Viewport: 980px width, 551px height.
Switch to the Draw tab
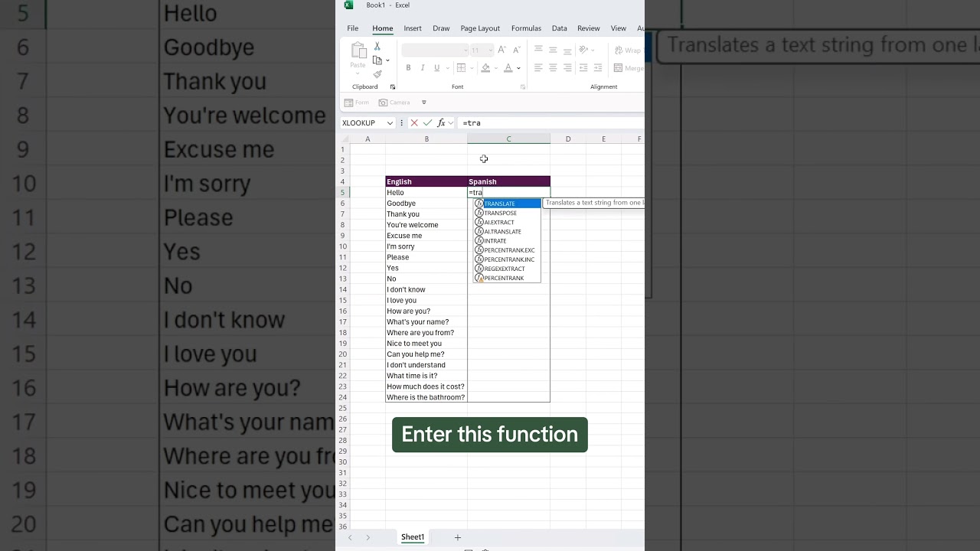point(441,28)
